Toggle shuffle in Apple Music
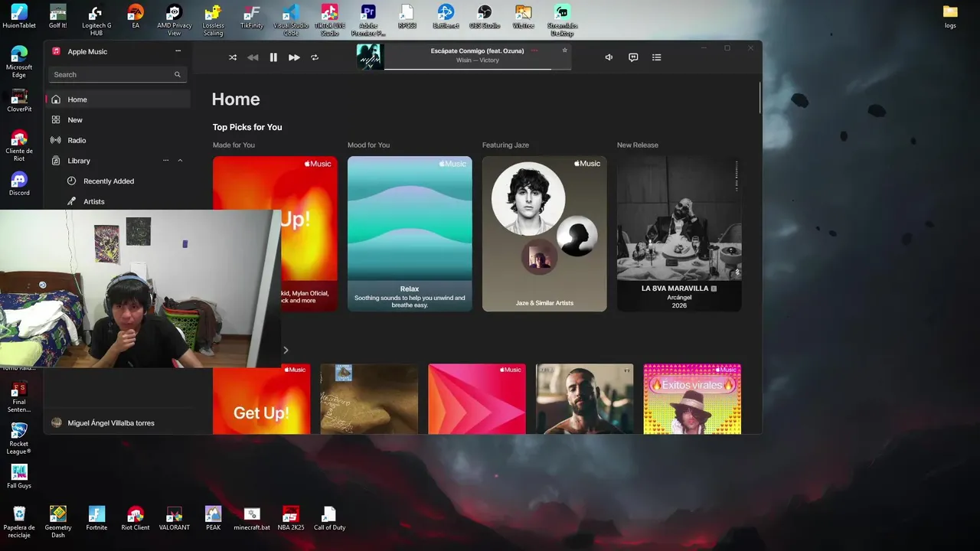 233,57
